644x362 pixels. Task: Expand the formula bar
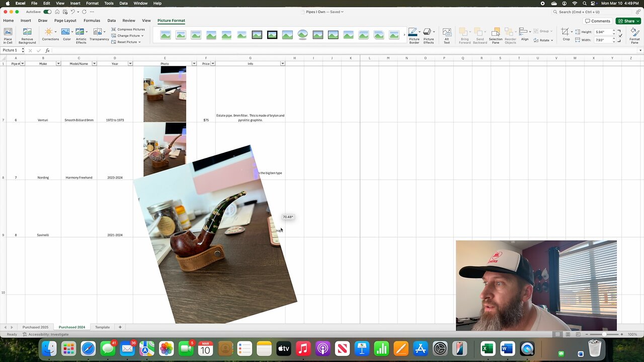pyautogui.click(x=640, y=50)
